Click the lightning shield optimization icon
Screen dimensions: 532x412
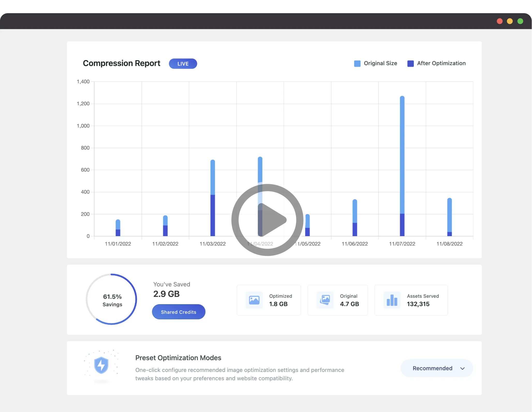(101, 365)
